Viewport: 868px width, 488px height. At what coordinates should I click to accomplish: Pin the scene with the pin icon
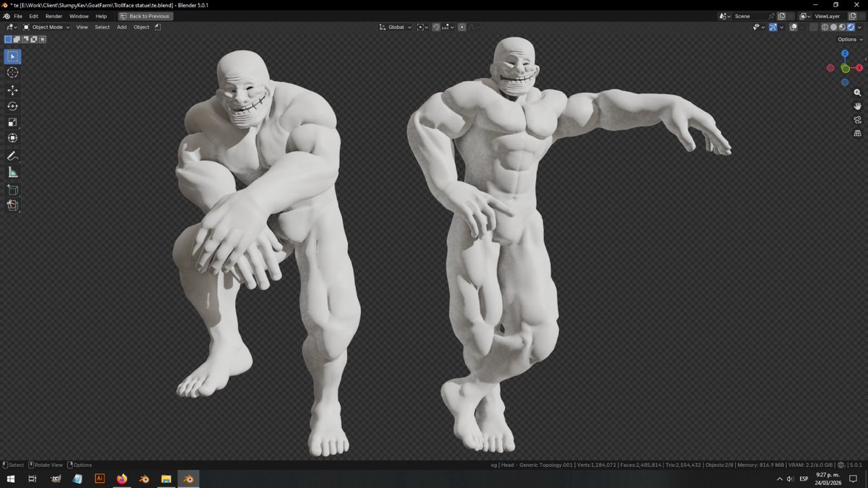(x=771, y=16)
